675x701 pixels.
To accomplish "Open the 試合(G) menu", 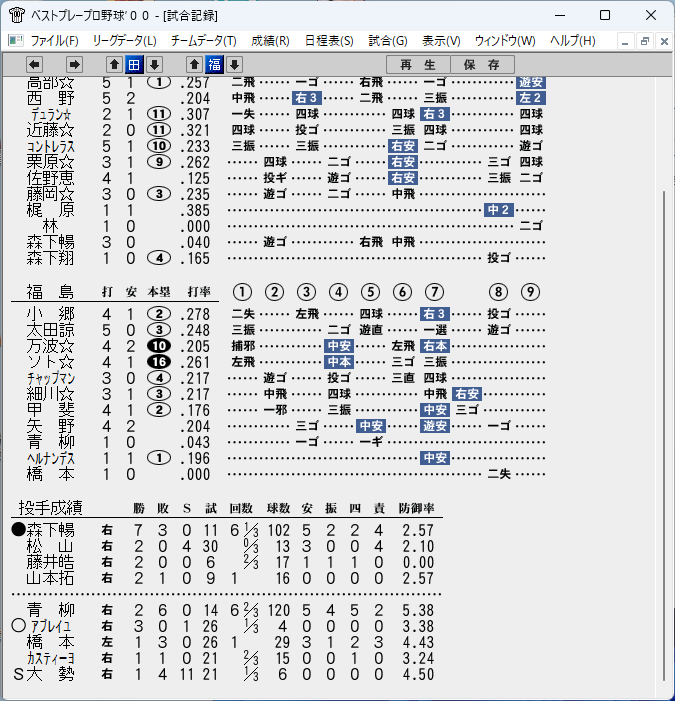I will pyautogui.click(x=388, y=41).
